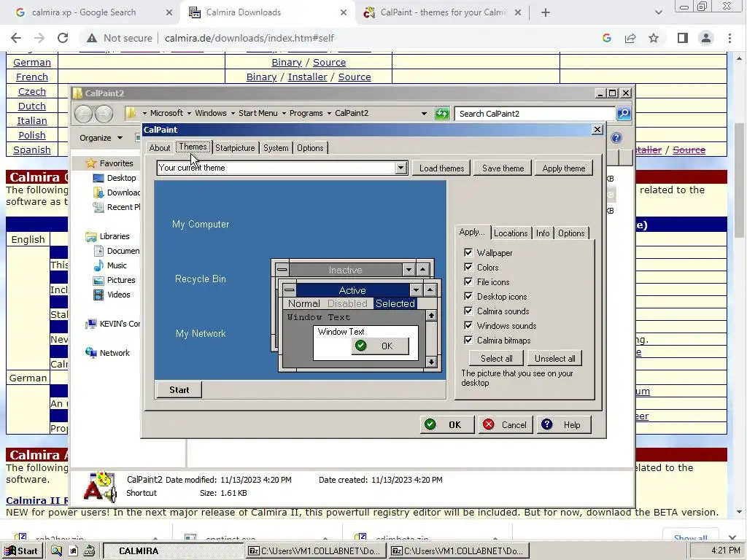Click the Unselect all button
The height and width of the screenshot is (560, 747).
point(554,359)
